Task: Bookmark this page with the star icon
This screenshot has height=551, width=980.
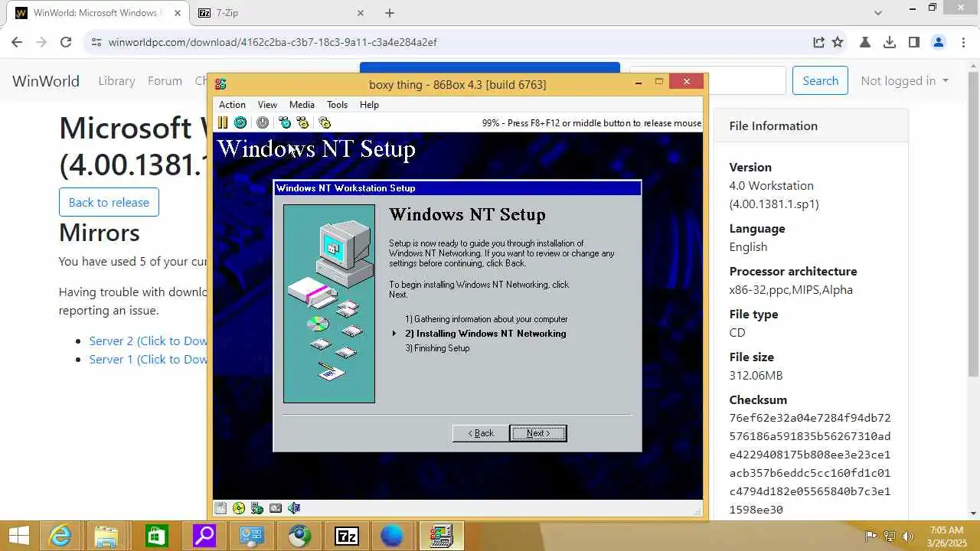Action: pyautogui.click(x=838, y=42)
